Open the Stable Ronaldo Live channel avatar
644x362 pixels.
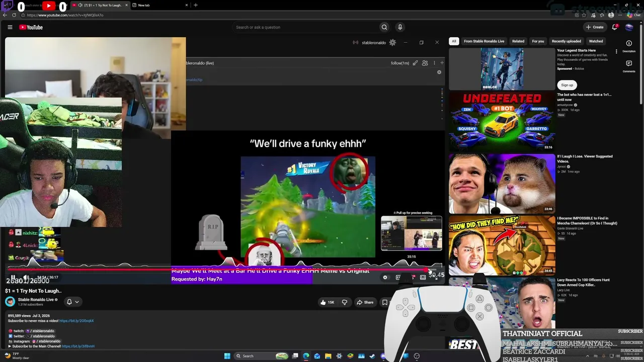[10, 302]
